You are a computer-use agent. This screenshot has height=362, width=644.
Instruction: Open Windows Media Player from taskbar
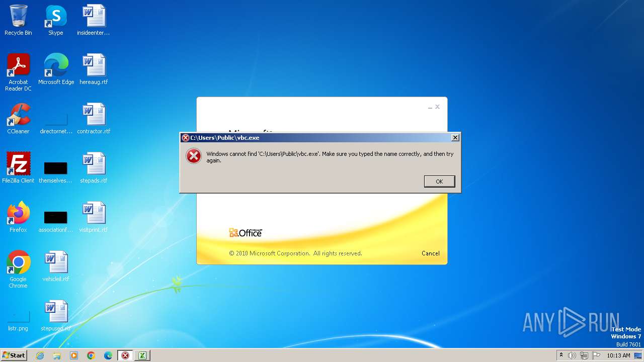[x=74, y=355]
